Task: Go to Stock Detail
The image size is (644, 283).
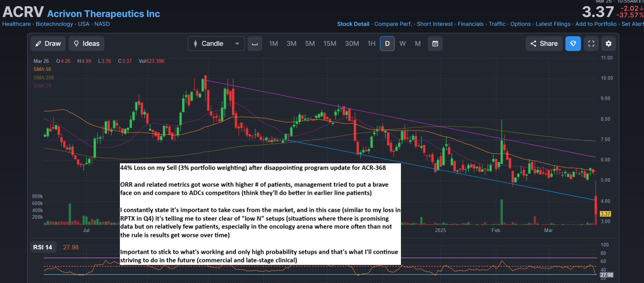Action: coord(353,24)
